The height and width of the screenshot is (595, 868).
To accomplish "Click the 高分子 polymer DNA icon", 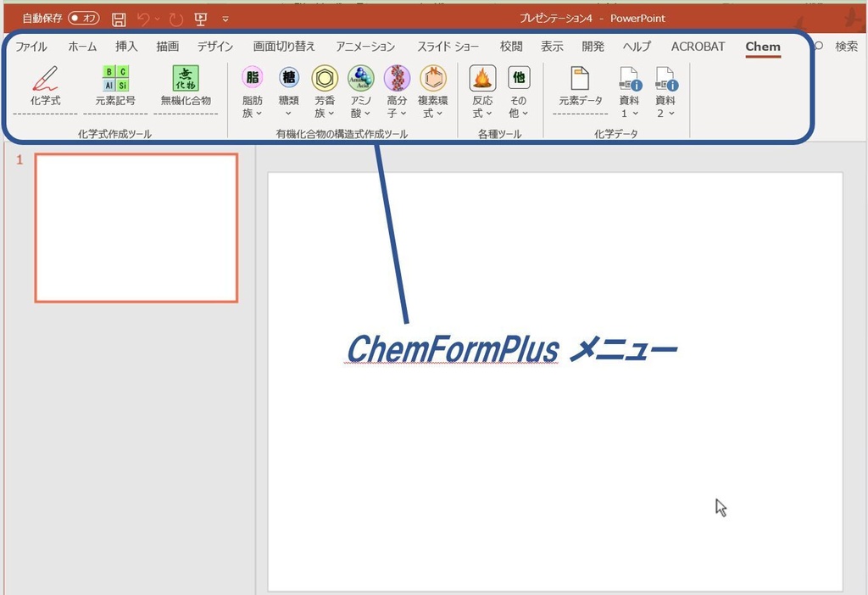I will pyautogui.click(x=397, y=78).
